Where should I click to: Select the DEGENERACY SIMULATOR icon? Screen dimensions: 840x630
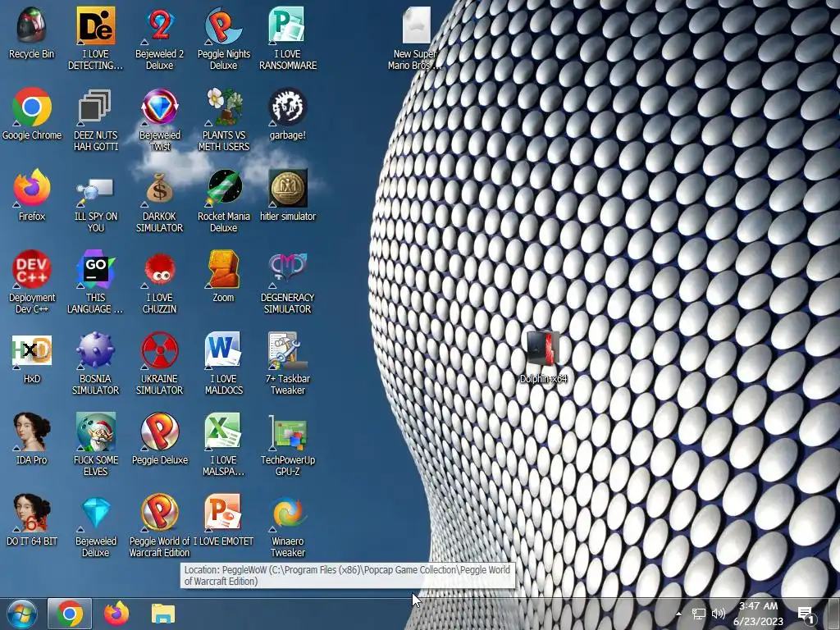click(287, 269)
